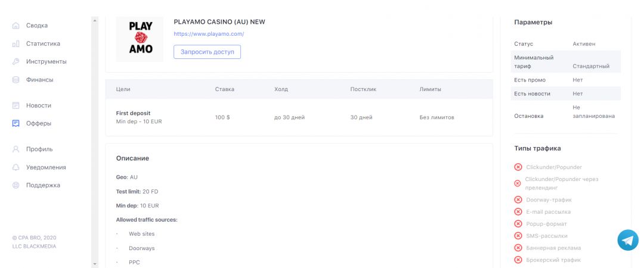Open the Финансы menu item
This screenshot has width=644, height=268.
pos(39,80)
